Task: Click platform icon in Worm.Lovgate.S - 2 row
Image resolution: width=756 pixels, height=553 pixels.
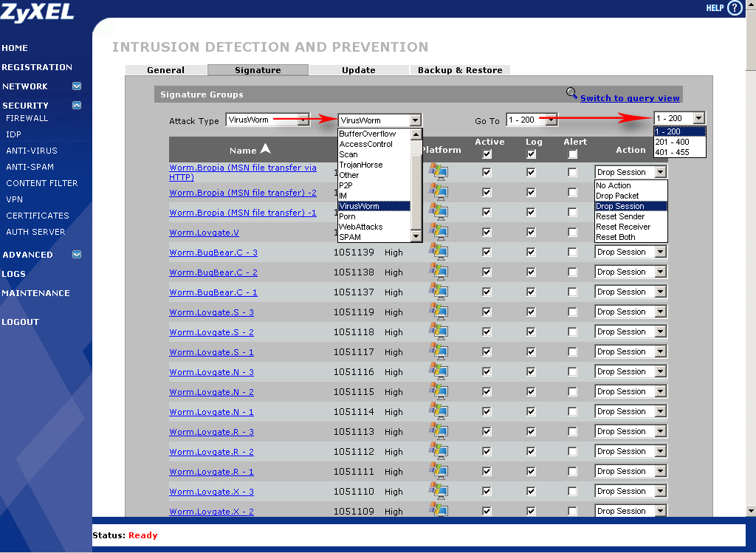Action: pyautogui.click(x=439, y=332)
